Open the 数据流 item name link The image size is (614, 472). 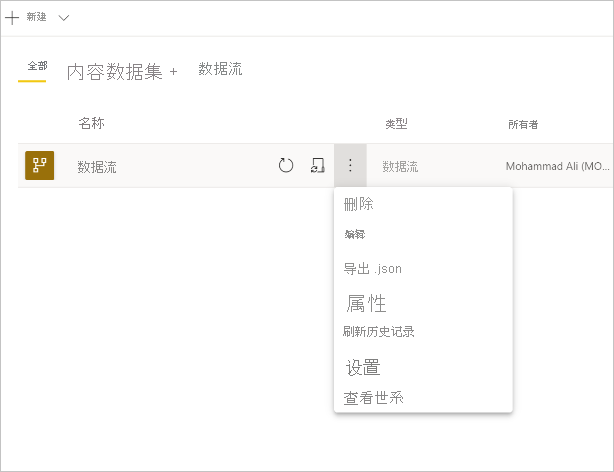97,167
